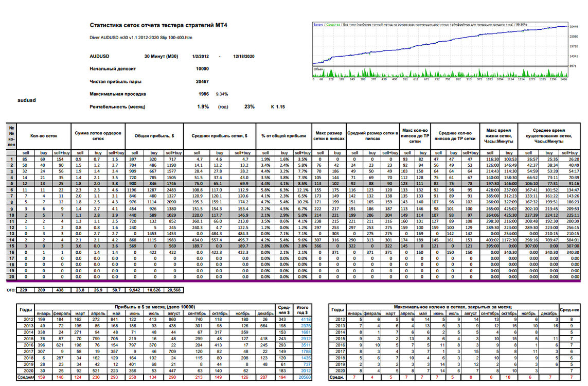Select the file name 'Diver AUDUSD m30 v1.1 2012-2020 Slip 100-400.htm'
Viewport: 588px width, 386px height.
pyautogui.click(x=140, y=38)
